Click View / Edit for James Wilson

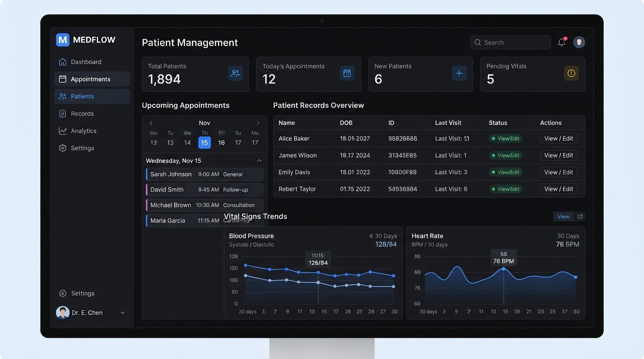(558, 155)
